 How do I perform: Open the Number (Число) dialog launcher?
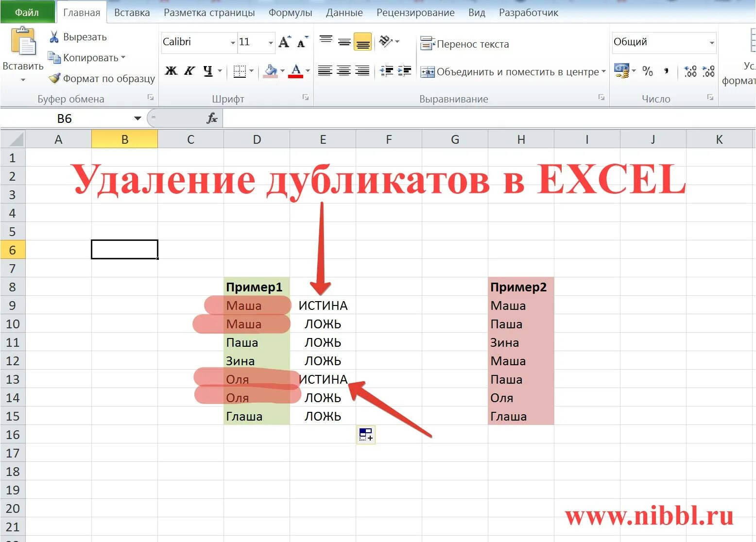point(710,98)
